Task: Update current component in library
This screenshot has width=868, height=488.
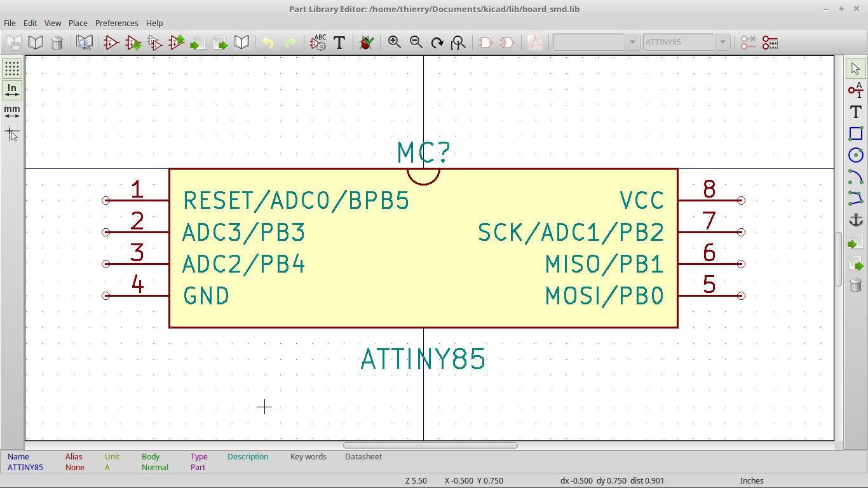Action: 177,43
